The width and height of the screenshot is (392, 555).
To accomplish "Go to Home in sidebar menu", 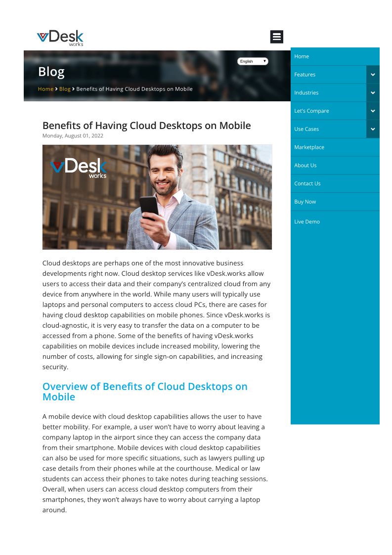I will pos(302,56).
